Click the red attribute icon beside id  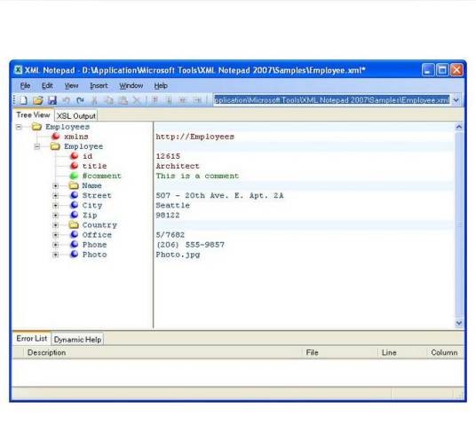75,156
